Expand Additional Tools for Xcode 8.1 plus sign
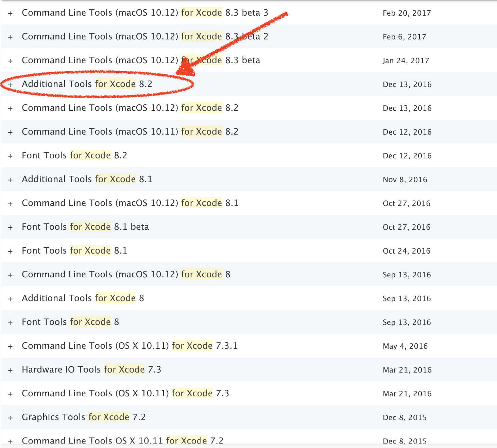 (10, 180)
